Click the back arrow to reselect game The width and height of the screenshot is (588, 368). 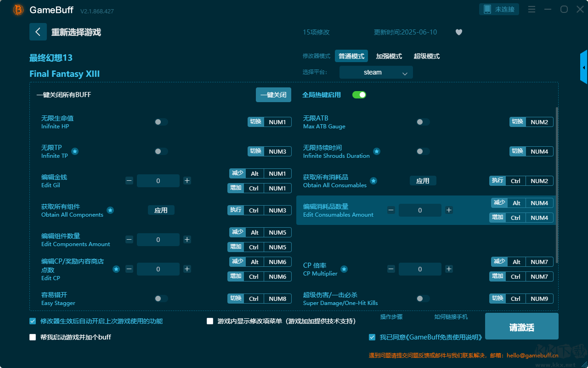click(38, 32)
